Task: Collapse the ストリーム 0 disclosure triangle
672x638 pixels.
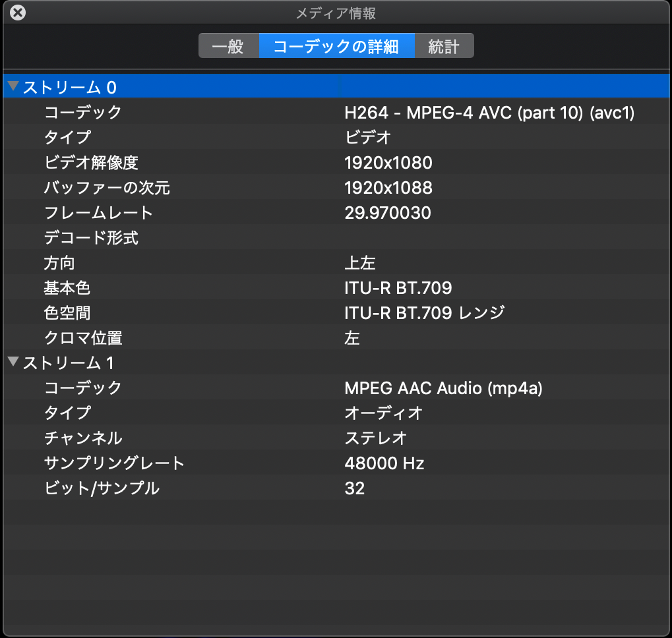Action: (13, 86)
